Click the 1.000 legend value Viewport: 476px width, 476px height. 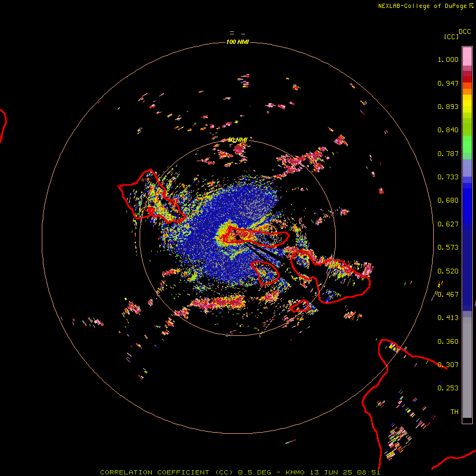[x=448, y=59]
